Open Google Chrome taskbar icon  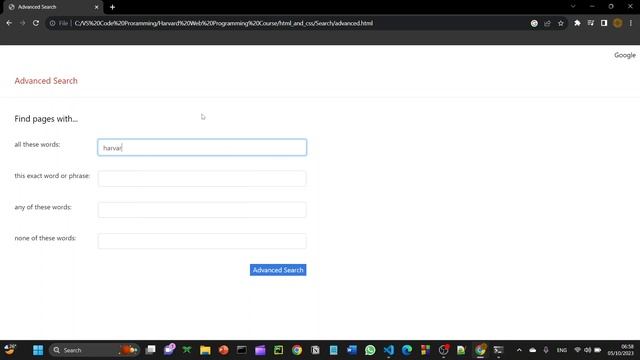[297, 350]
